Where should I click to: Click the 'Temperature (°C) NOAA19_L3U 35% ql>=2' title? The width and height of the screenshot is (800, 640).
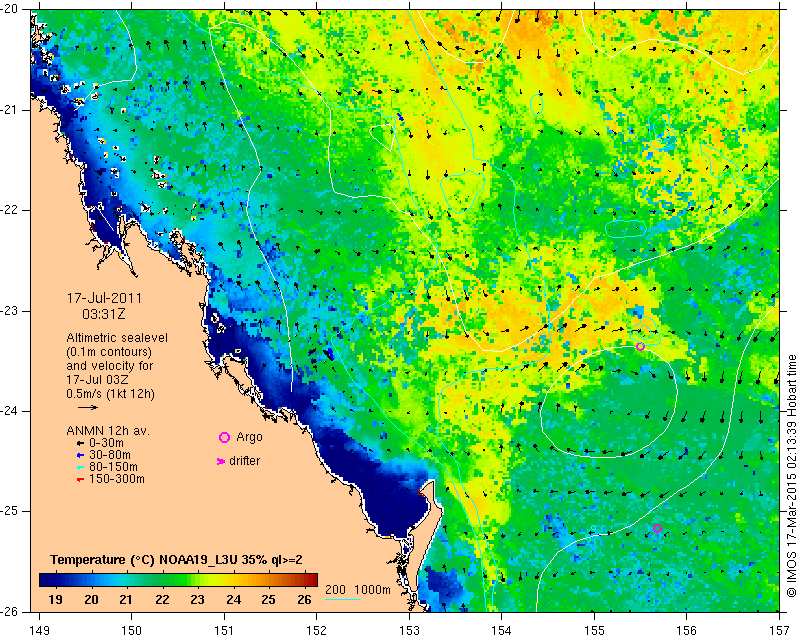click(x=176, y=560)
